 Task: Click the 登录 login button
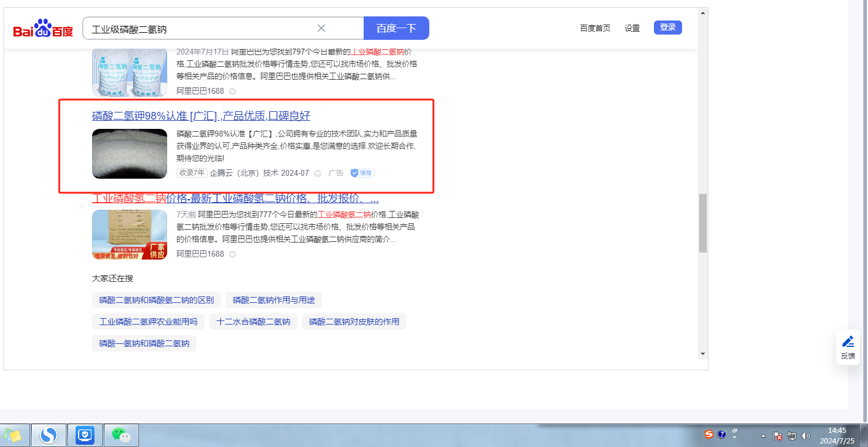[668, 28]
